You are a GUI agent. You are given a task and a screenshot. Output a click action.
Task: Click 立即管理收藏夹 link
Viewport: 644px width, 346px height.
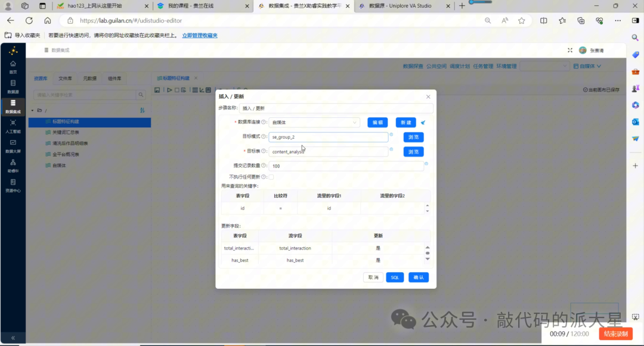[200, 35]
